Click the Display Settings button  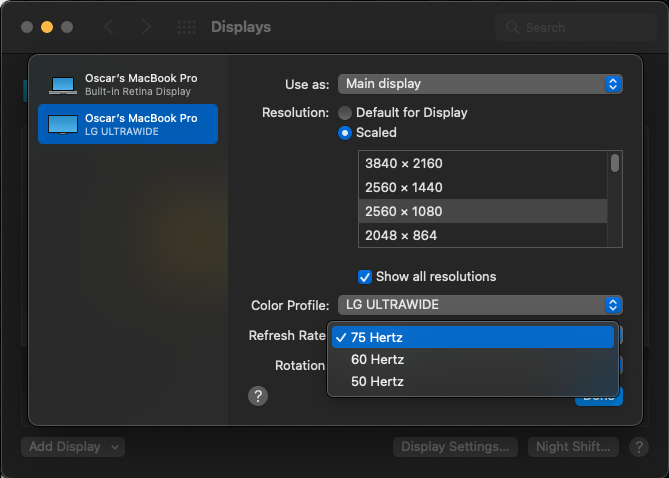pos(456,447)
